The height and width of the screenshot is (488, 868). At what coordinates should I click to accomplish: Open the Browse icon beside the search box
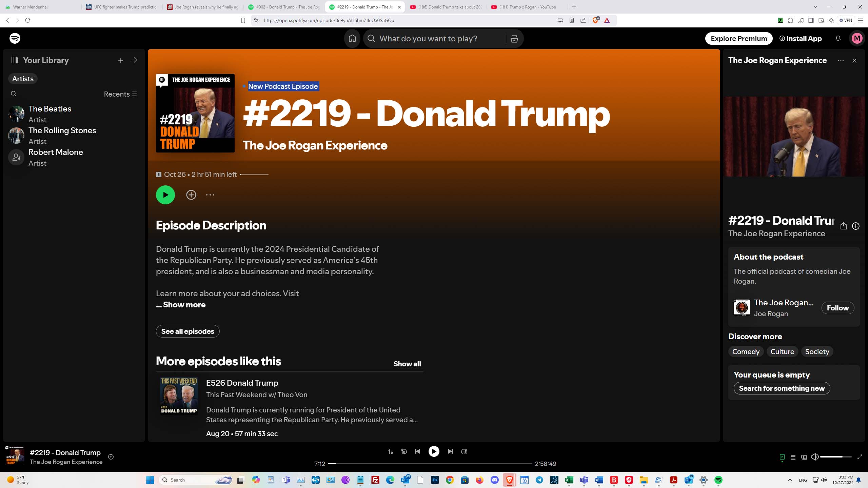click(514, 39)
